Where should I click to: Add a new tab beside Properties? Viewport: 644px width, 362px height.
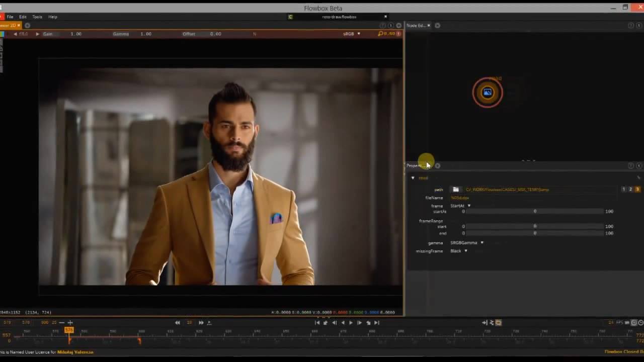(x=437, y=165)
